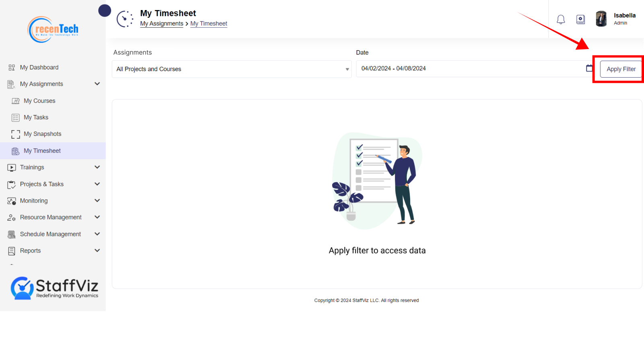Click the My Courses icon

pos(16,101)
